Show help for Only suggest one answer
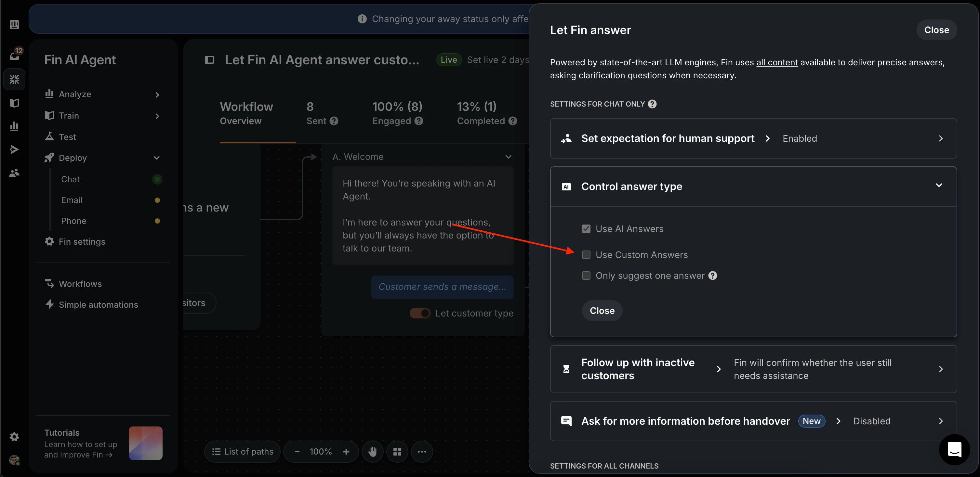Viewport: 980px width, 477px height. pyautogui.click(x=712, y=276)
